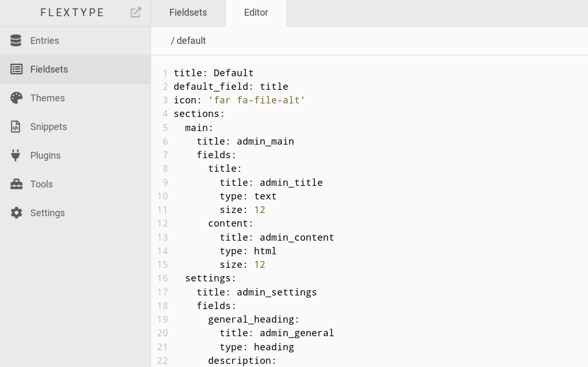This screenshot has height=367, width=588.
Task: Click the 'general_heading:' line
Action: [254, 319]
